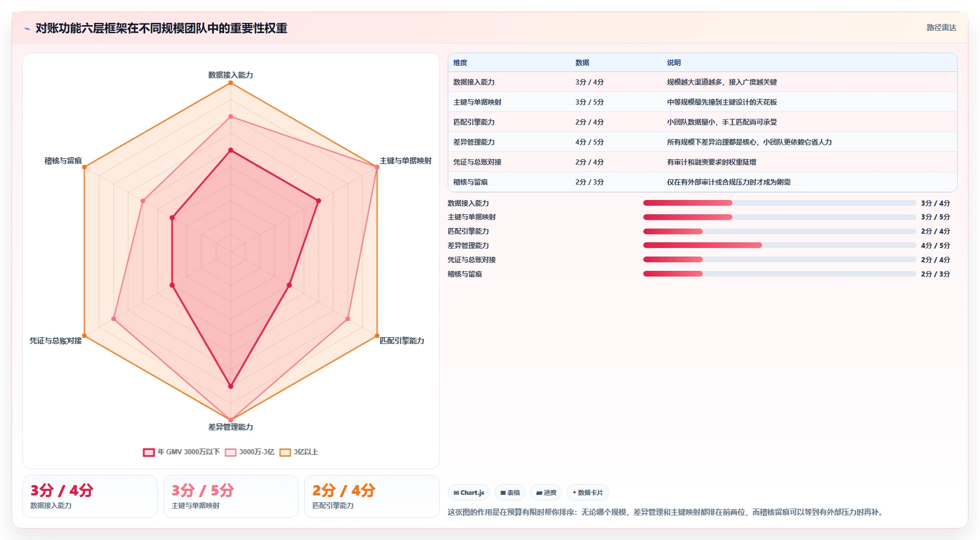Click the description 仅在有外部审计或合规压力时才成为刚需
The width and height of the screenshot is (980, 540).
(728, 182)
